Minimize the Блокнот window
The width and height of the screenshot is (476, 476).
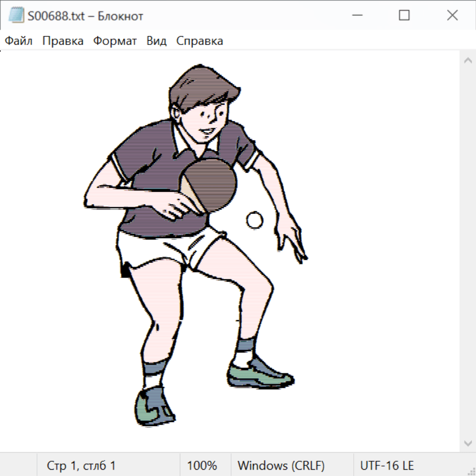click(x=356, y=16)
